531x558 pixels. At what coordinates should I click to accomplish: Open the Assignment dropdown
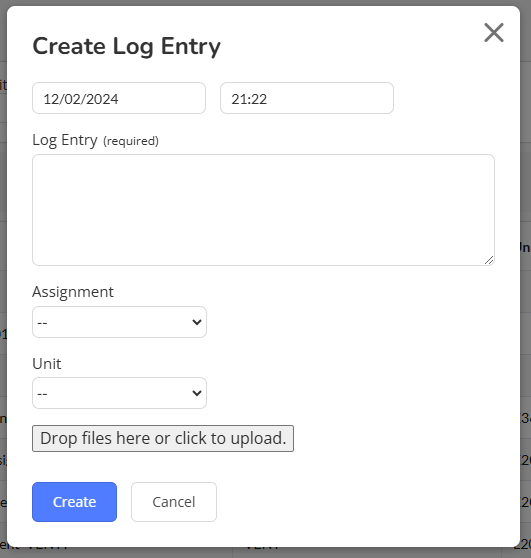click(x=119, y=322)
